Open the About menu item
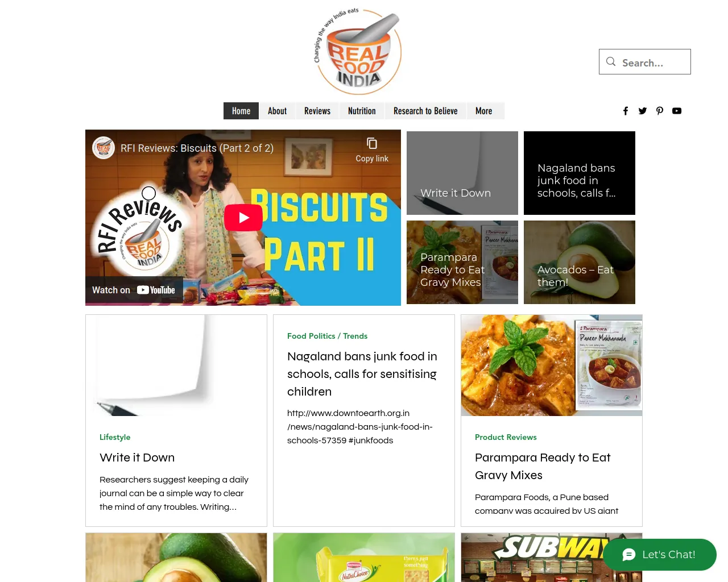Viewport: 728px width, 582px height. [277, 111]
